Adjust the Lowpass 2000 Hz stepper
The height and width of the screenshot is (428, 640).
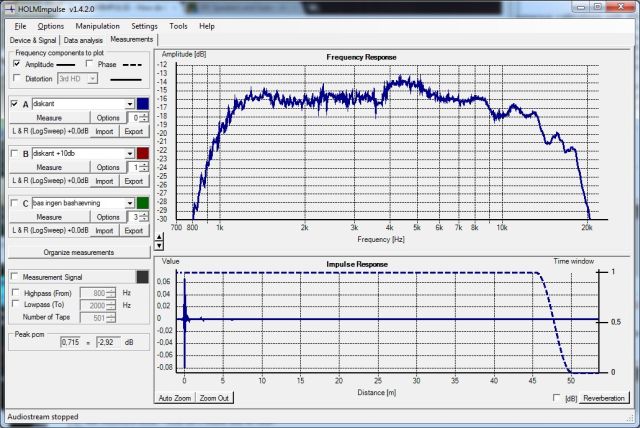coord(111,306)
